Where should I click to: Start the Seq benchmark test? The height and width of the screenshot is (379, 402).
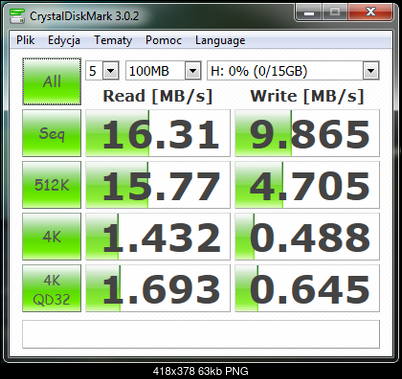click(x=52, y=133)
